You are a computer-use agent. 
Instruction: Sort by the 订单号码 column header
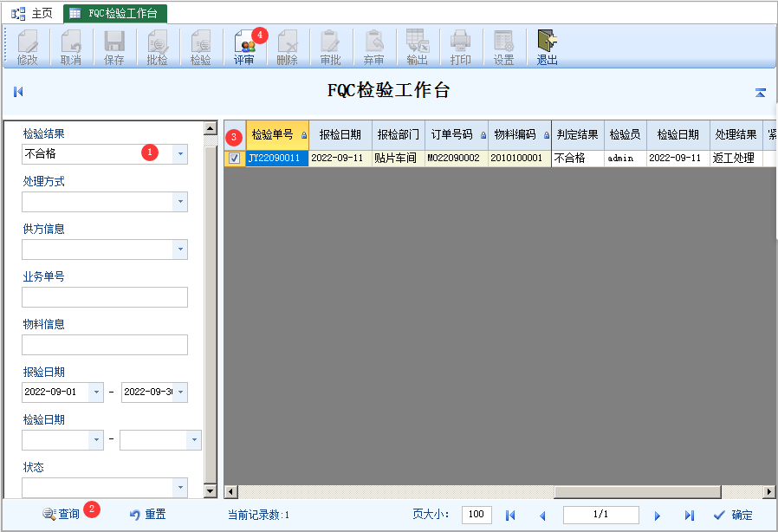pyautogui.click(x=457, y=135)
